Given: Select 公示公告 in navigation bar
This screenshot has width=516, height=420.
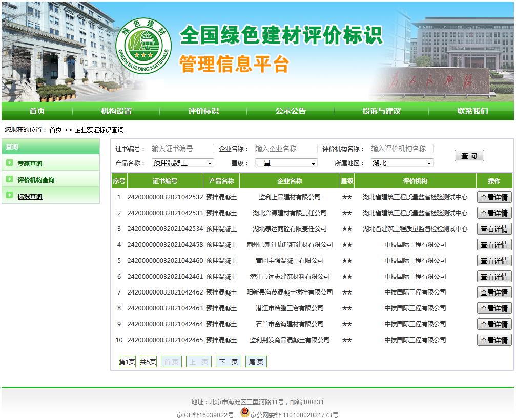Looking at the screenshot, I should point(291,111).
